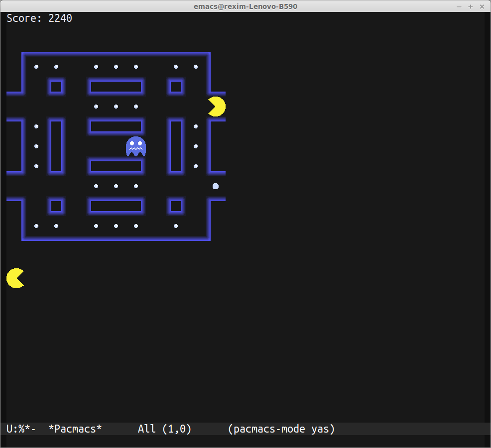491x448 pixels.
Task: Click the Pac-Man life icon below the maze
Action: (x=15, y=278)
